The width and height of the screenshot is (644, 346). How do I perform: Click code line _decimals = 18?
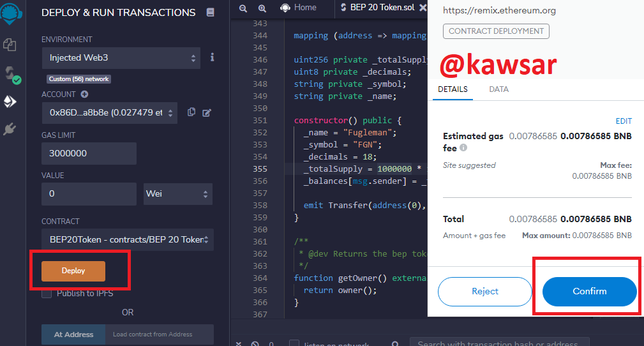pos(340,156)
